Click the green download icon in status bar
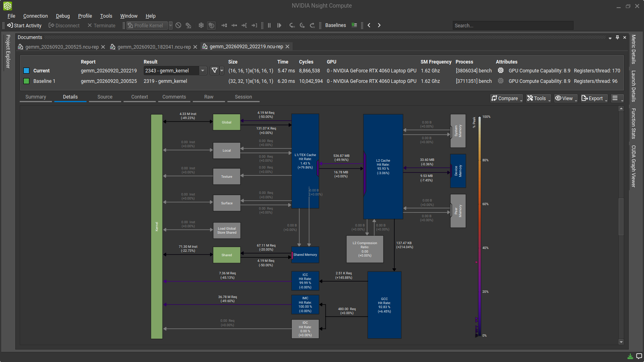This screenshot has width=644, height=362. [630, 356]
